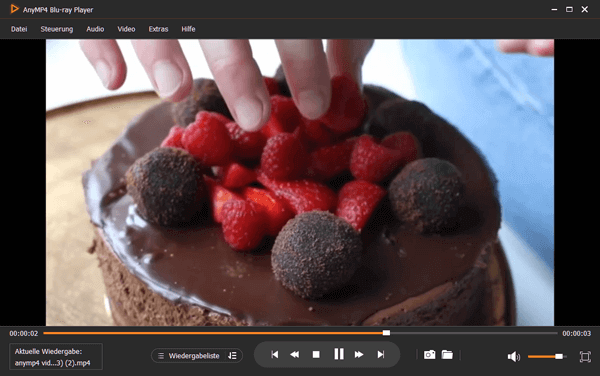Fast forward the video

[x=359, y=355]
